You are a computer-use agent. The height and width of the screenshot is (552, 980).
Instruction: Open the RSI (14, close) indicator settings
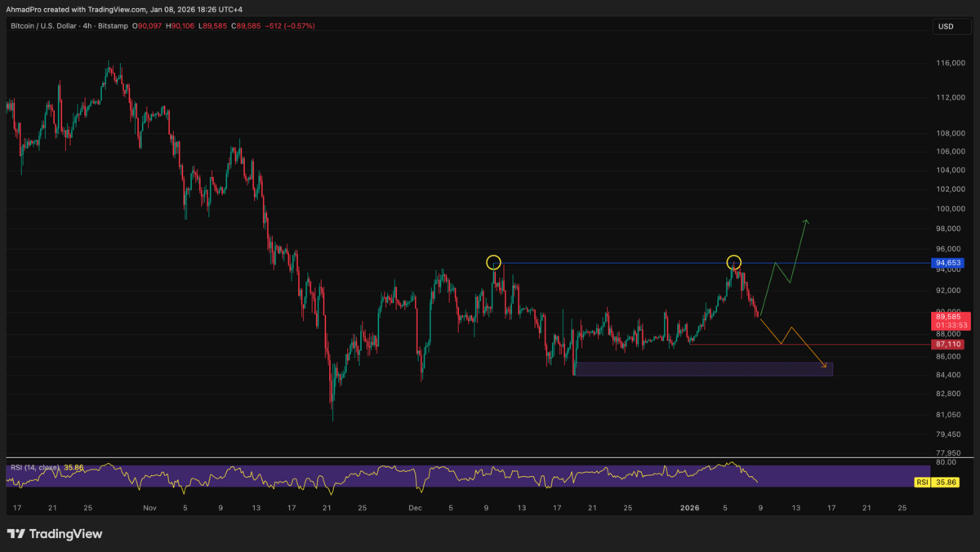tap(37, 467)
